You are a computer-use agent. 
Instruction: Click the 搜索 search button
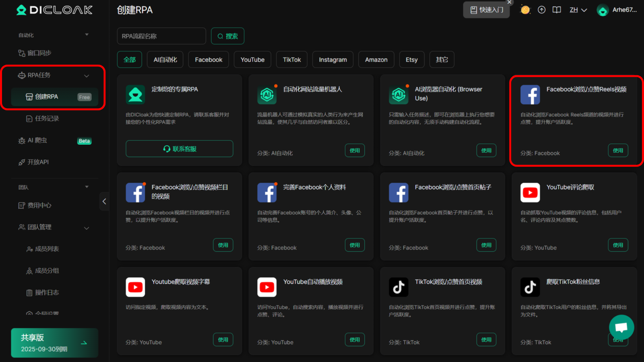coord(228,36)
